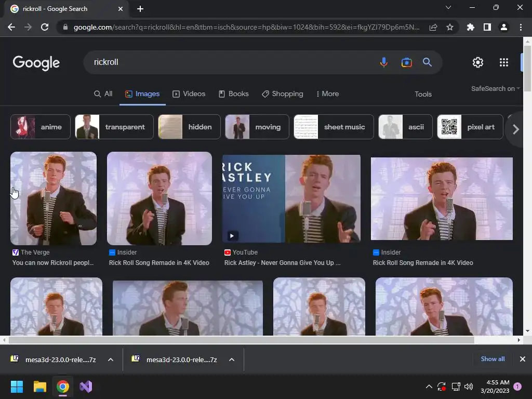This screenshot has width=532, height=399.
Task: Toggle Chrome side panel icon
Action: [x=487, y=27]
